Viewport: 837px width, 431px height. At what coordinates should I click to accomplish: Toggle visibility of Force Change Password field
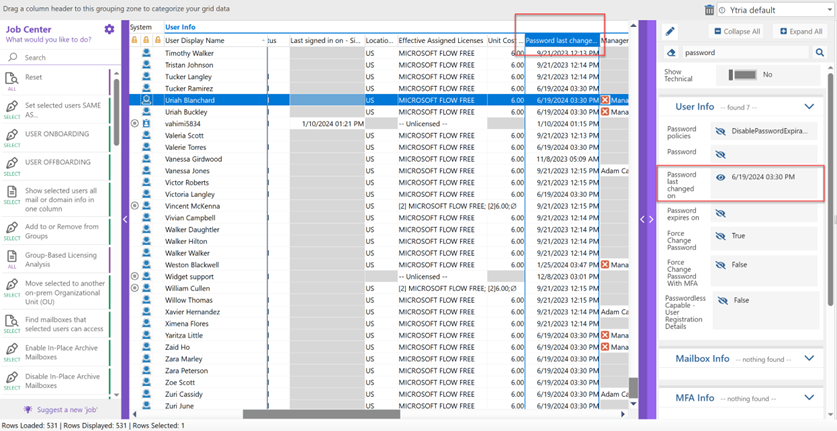coord(721,236)
